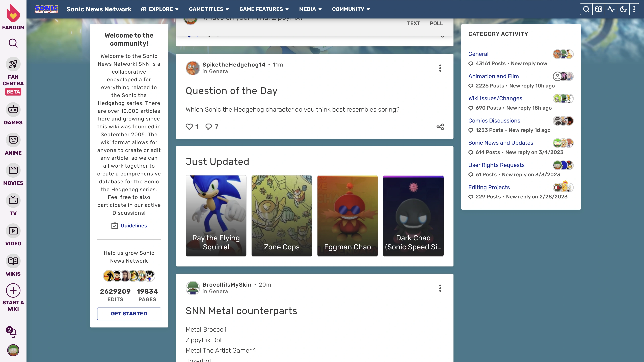Share the Question of the Day post
Viewport: 644px width, 362px height.
click(x=440, y=127)
